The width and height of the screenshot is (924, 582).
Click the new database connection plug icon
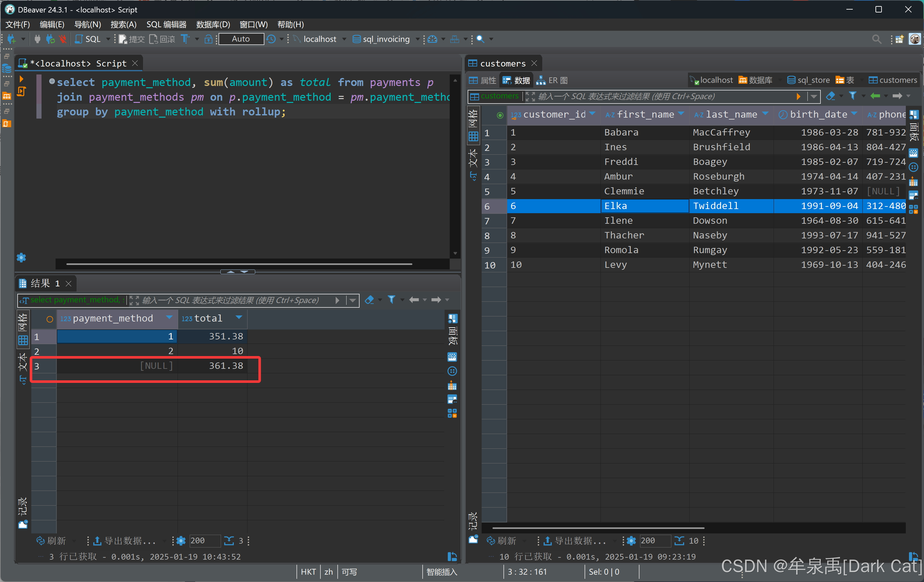(x=11, y=39)
